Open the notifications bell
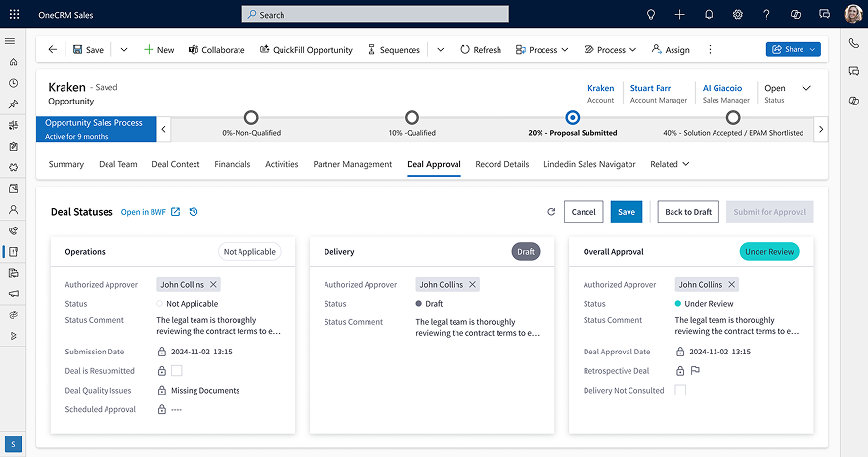Image resolution: width=868 pixels, height=457 pixels. click(x=709, y=15)
